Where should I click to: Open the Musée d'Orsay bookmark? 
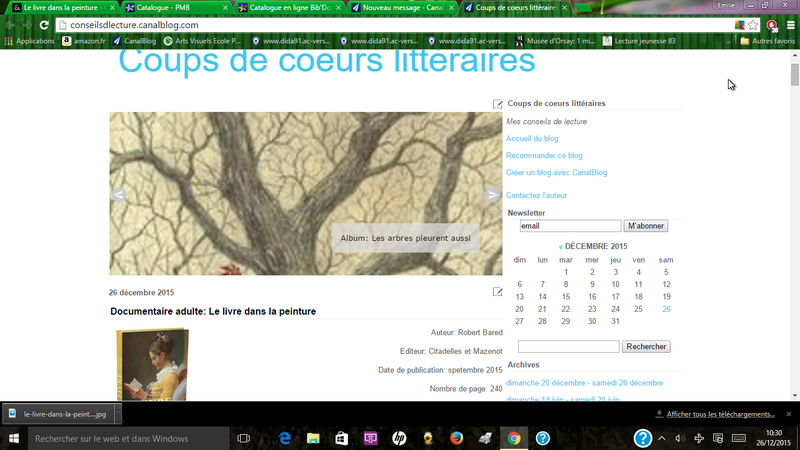click(x=555, y=41)
